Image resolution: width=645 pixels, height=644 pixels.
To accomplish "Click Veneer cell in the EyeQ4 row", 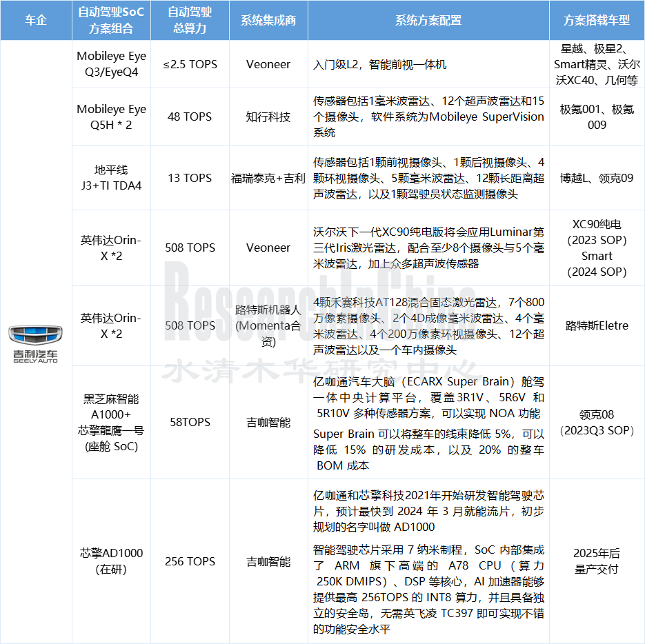I will 268,64.
